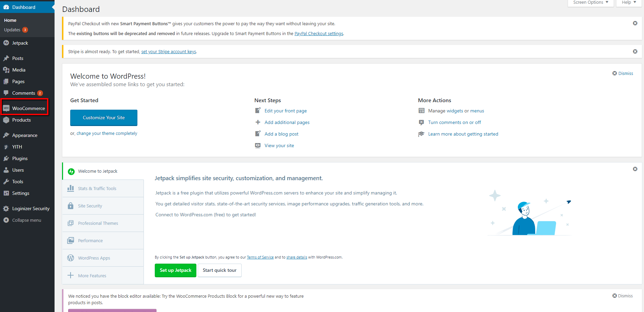The image size is (644, 312).
Task: Click the Add a blog post link
Action: (x=282, y=134)
